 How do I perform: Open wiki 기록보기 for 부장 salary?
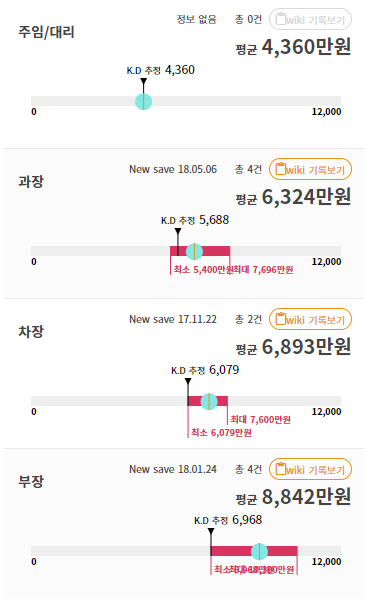coord(310,469)
